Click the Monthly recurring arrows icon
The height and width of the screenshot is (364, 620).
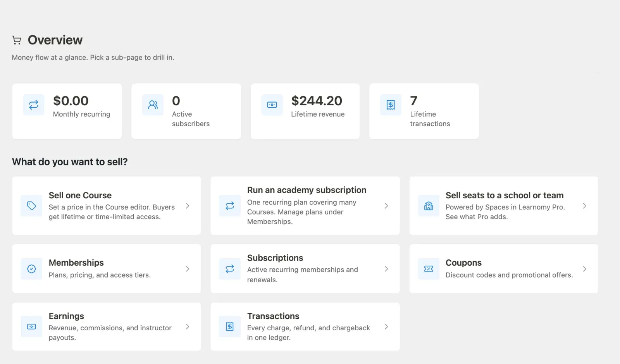[x=34, y=105]
